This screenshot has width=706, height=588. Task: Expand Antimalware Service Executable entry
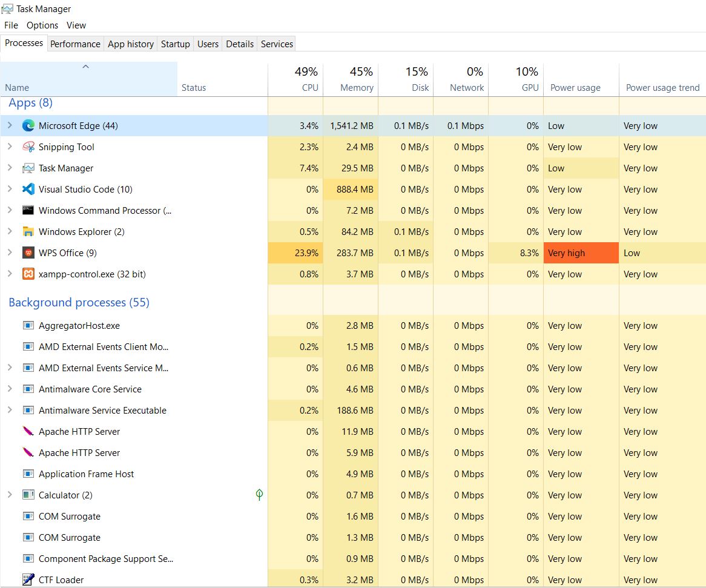pos(10,411)
